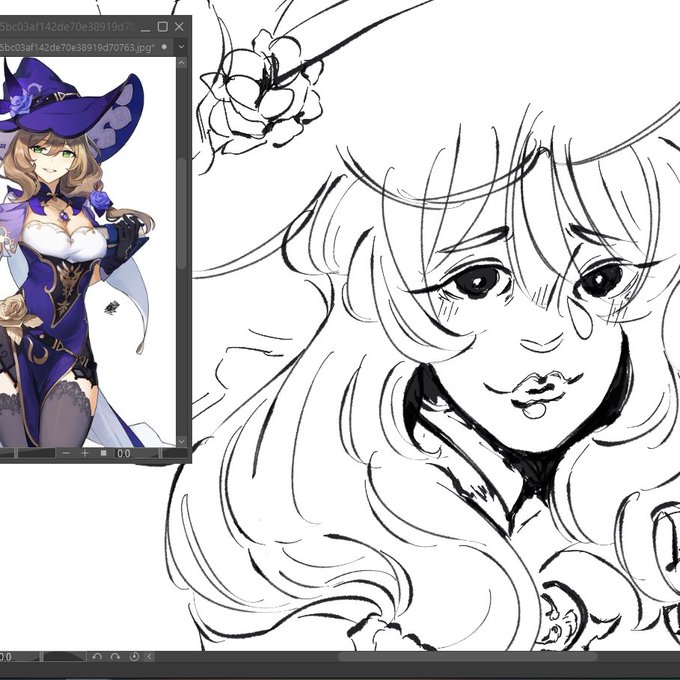Click the main canvas horizontal scrollbar thumb

coord(467,657)
